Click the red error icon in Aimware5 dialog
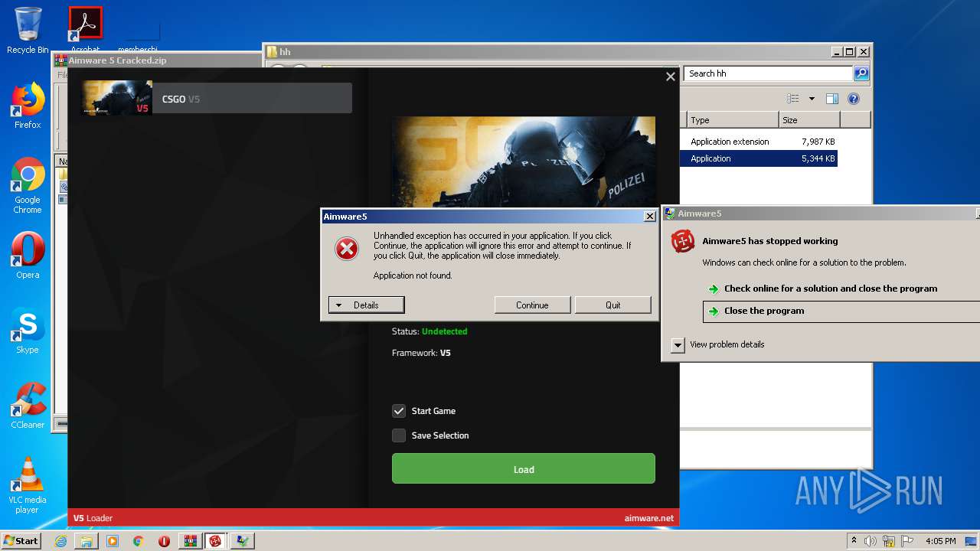 (x=347, y=248)
